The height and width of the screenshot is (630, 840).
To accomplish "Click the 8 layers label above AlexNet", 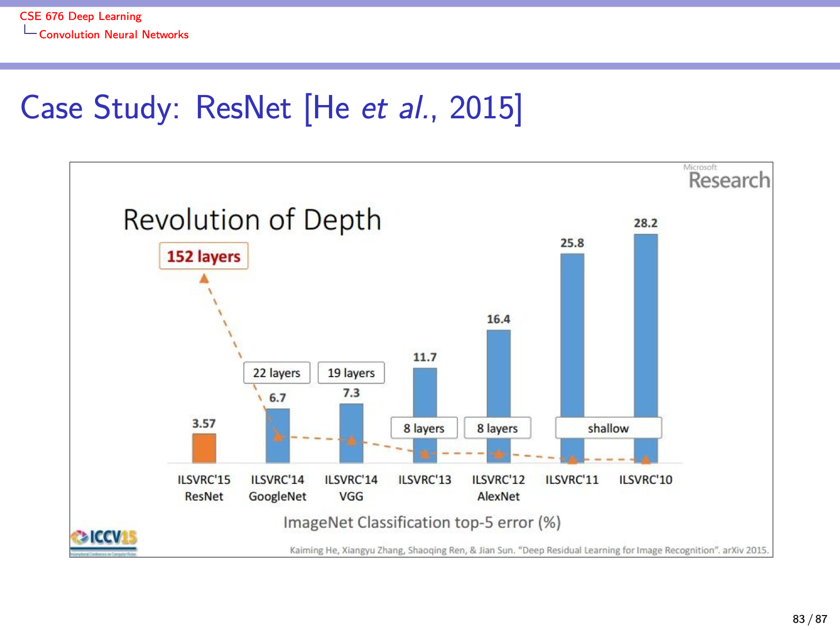I will 497,428.
